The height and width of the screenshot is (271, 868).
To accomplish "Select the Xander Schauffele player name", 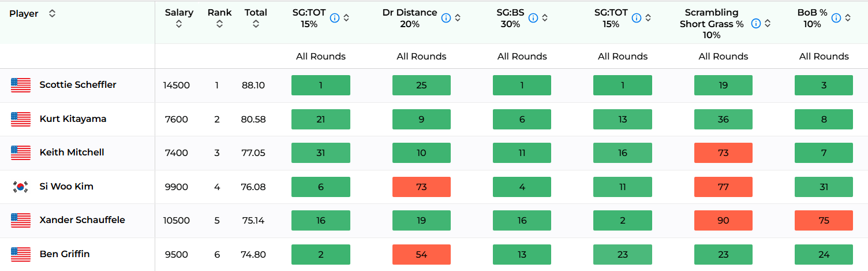I will coord(82,220).
